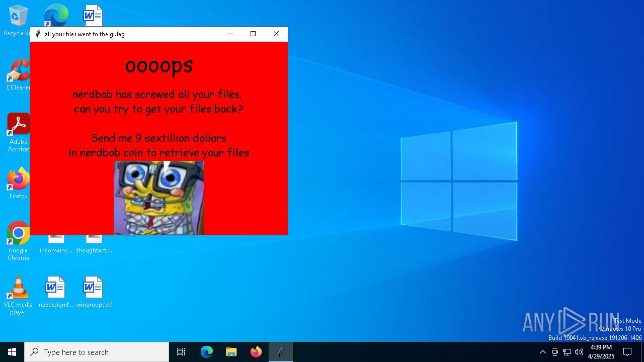This screenshot has width=644, height=362.
Task: Click the nerdbob SpongeBob image
Action: pyautogui.click(x=158, y=198)
